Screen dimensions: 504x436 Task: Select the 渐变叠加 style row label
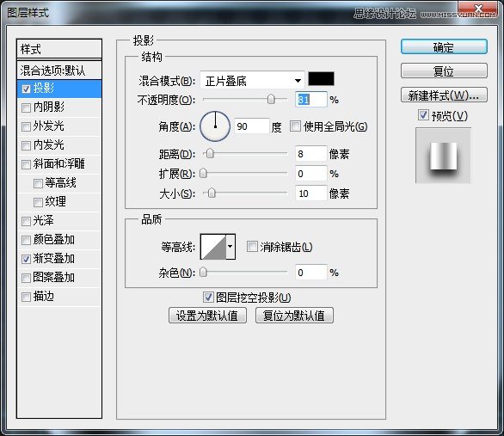53,259
